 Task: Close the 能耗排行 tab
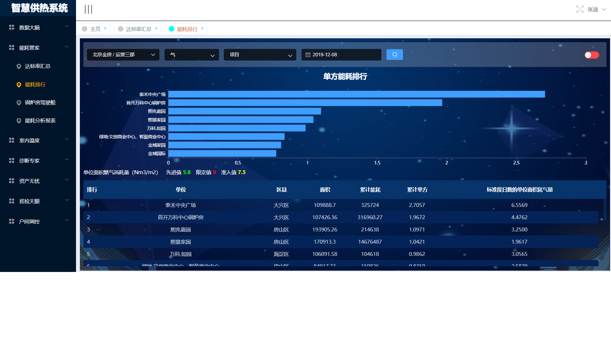[202, 28]
